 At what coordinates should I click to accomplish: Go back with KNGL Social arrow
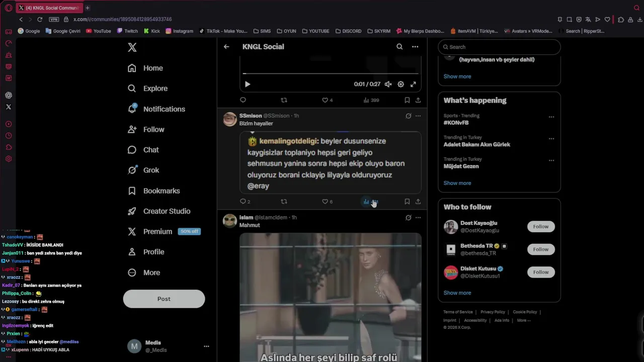coord(226,47)
